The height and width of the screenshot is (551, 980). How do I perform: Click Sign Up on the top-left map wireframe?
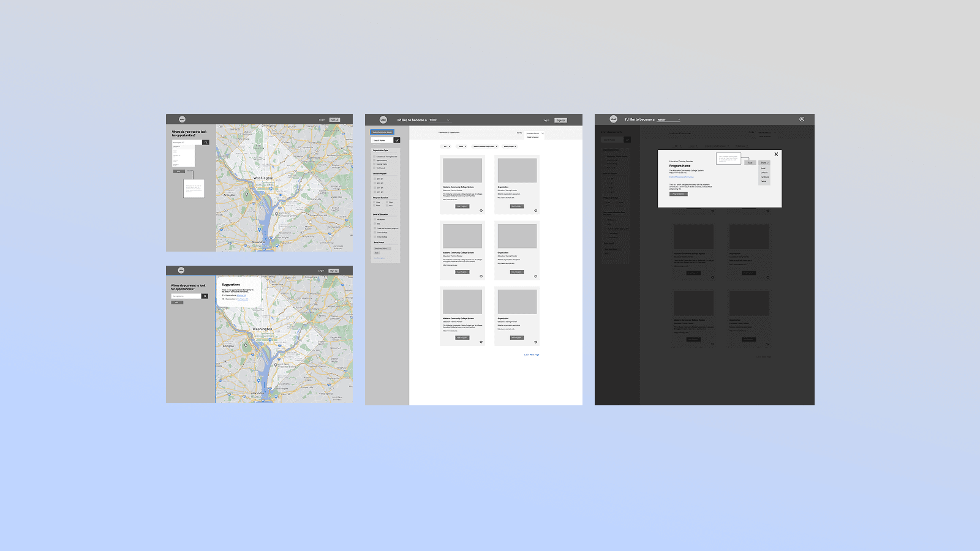pyautogui.click(x=334, y=119)
